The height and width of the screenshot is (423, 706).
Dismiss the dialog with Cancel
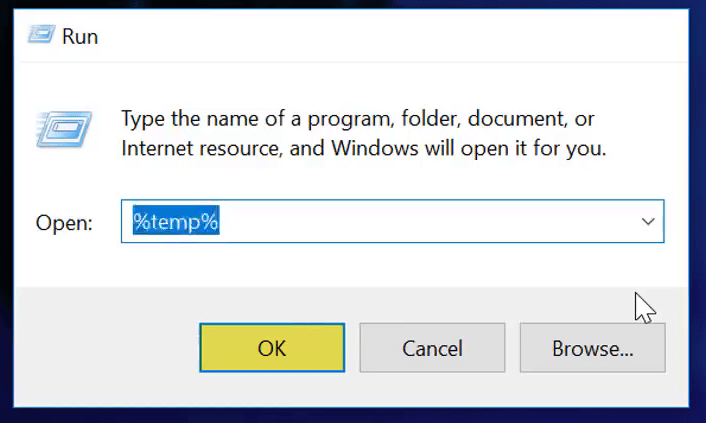(432, 348)
